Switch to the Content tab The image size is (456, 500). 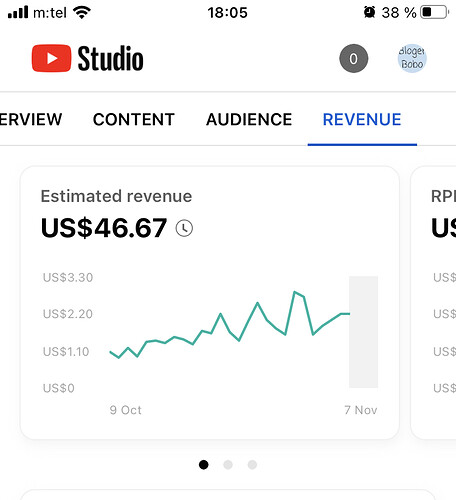(x=134, y=119)
